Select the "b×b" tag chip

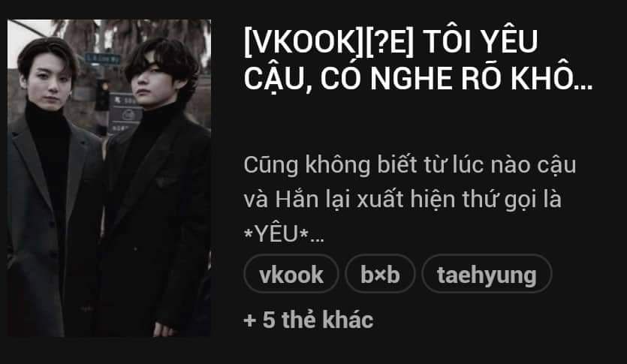[x=380, y=274]
